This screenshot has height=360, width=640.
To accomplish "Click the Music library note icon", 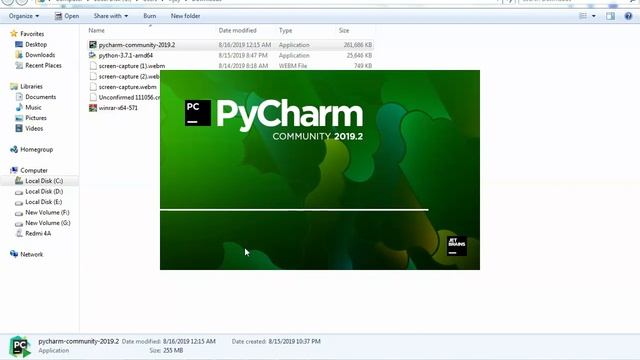I will 19,107.
